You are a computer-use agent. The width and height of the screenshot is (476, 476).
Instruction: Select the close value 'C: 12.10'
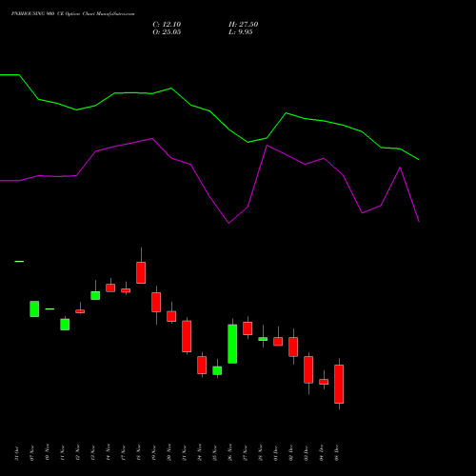pyautogui.click(x=167, y=25)
